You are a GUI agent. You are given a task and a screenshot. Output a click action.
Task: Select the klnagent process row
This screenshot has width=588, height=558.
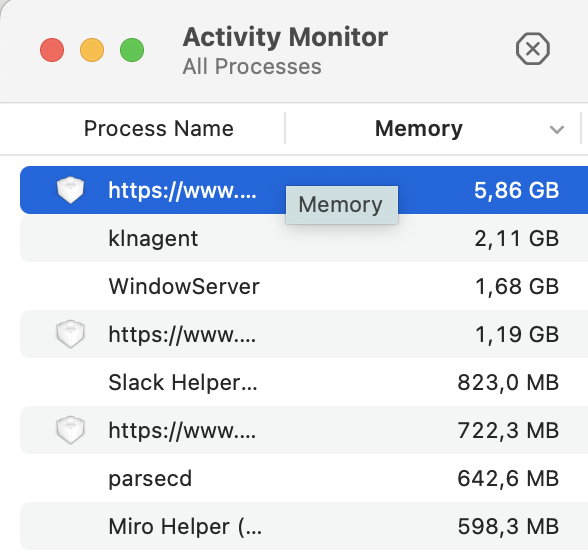coord(304,238)
